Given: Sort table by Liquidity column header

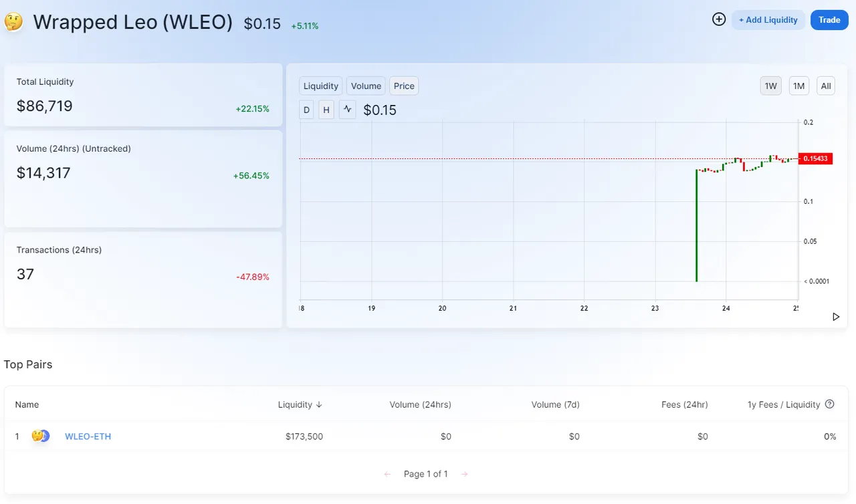Looking at the screenshot, I should coord(300,404).
